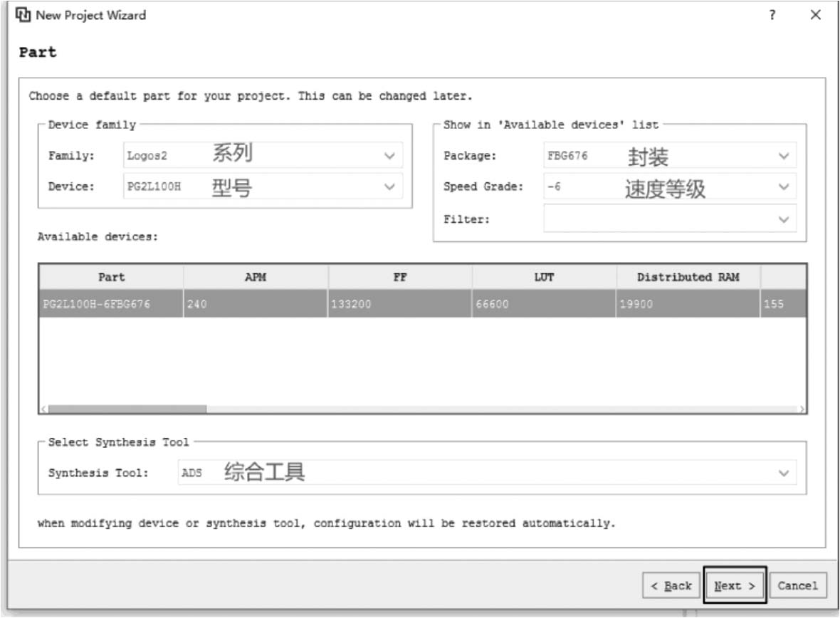The image size is (840, 618).
Task: Cancel the project wizard
Action: (797, 586)
